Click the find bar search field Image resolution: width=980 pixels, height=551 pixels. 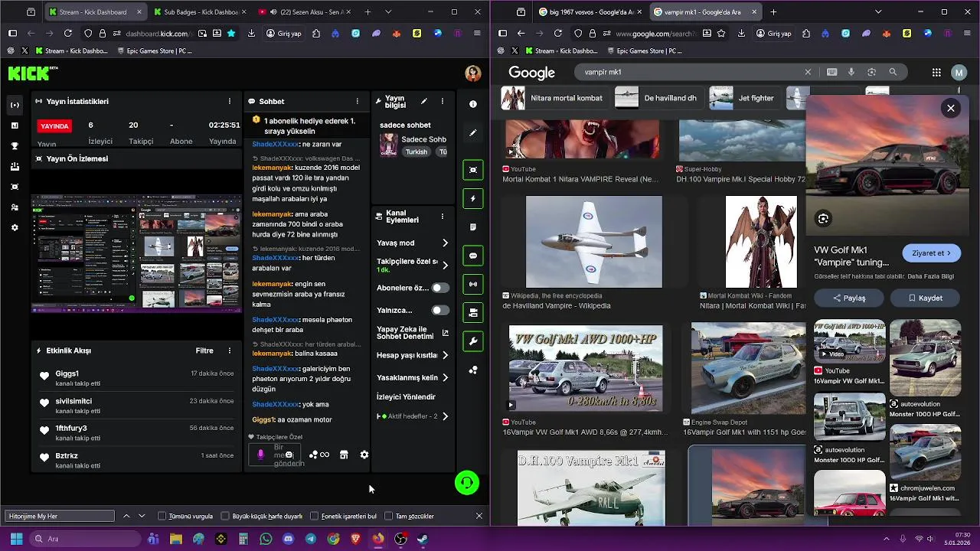pyautogui.click(x=59, y=517)
